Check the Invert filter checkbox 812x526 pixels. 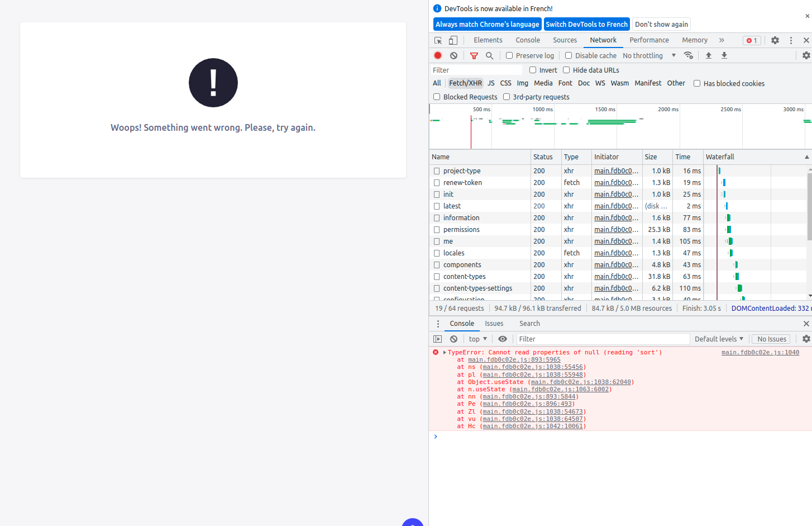[533, 70]
